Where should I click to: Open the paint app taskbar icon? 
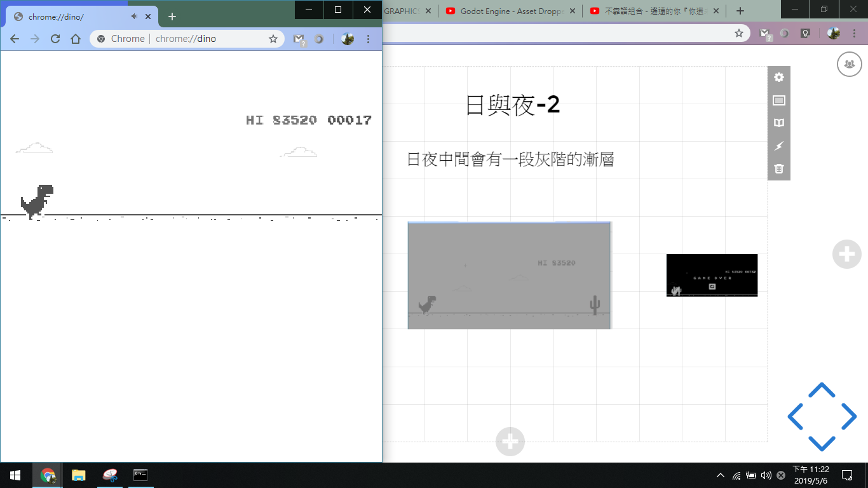(109, 475)
